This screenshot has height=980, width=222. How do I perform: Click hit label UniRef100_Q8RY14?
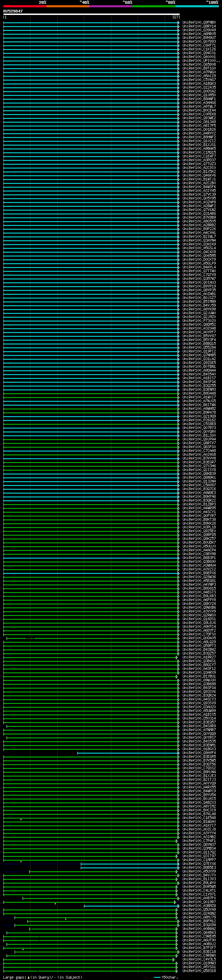[x=199, y=26]
